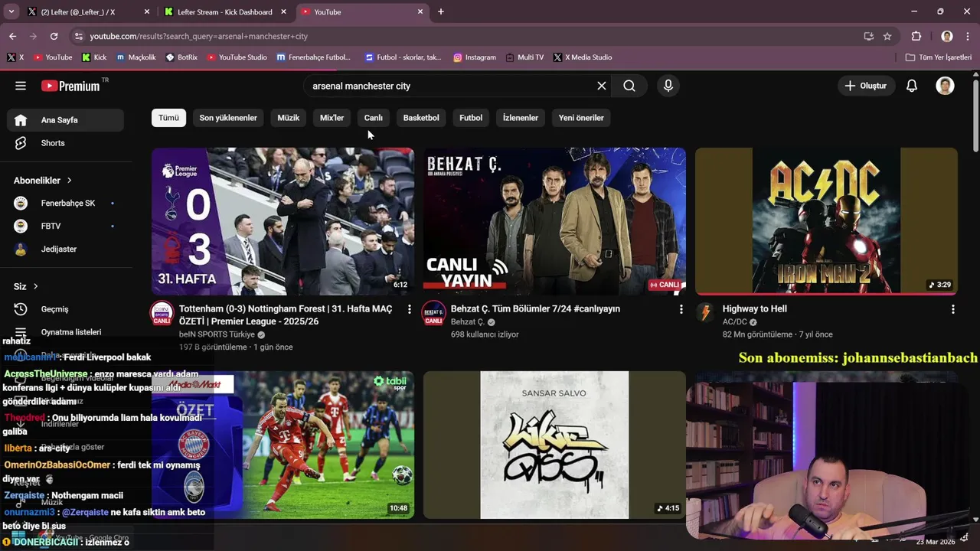This screenshot has height=551, width=980.
Task: Open the X Media Studio bookmark
Action: [583, 57]
